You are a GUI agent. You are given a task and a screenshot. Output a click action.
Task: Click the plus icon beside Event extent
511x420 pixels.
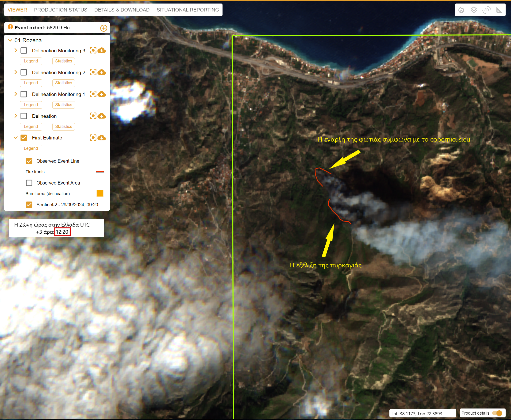104,28
